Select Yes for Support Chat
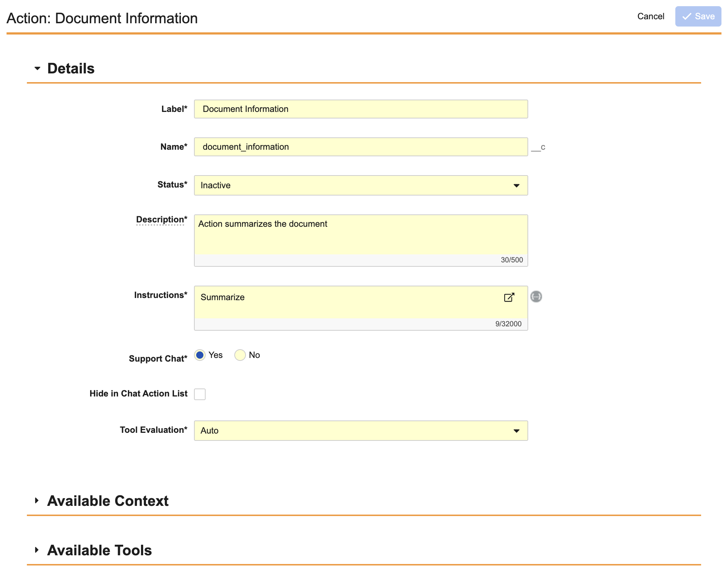The height and width of the screenshot is (580, 728). tap(200, 355)
